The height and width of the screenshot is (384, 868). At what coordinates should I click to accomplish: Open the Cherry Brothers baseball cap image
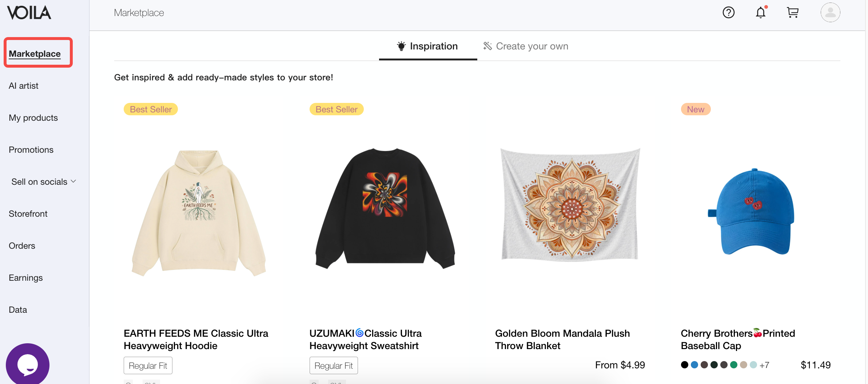coord(752,212)
